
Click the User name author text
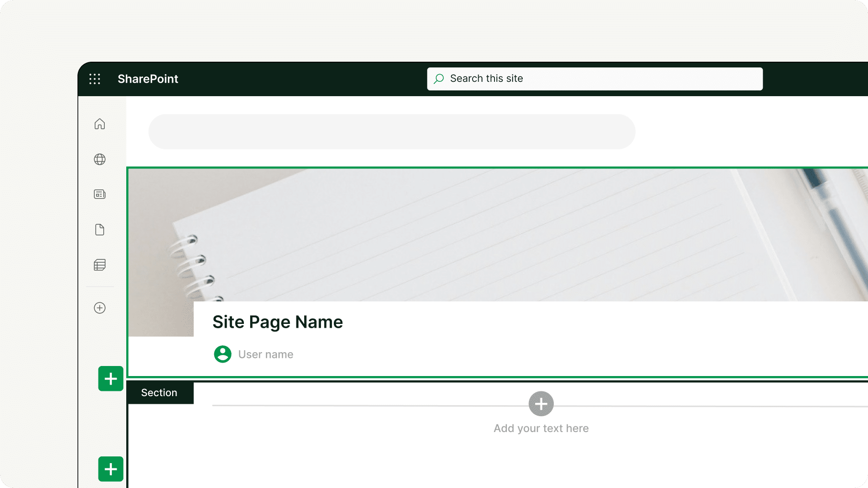(265, 355)
